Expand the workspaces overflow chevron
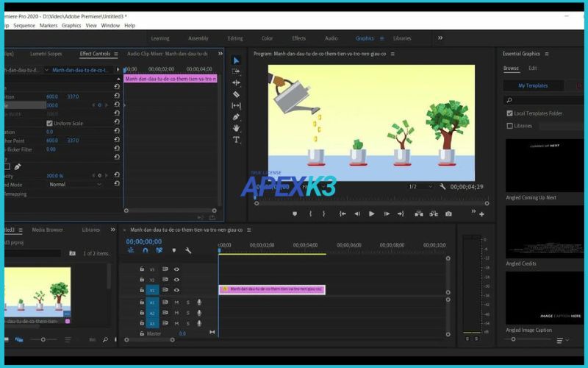 point(440,38)
